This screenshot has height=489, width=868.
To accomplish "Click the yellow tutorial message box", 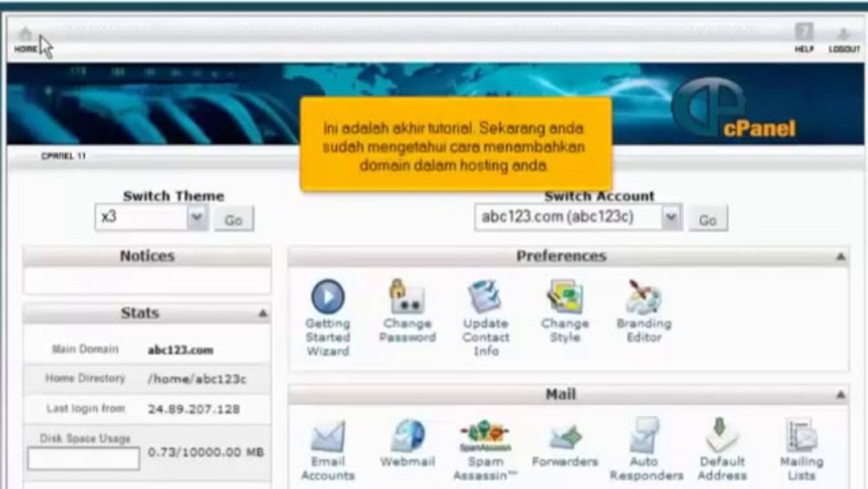I will click(x=456, y=143).
